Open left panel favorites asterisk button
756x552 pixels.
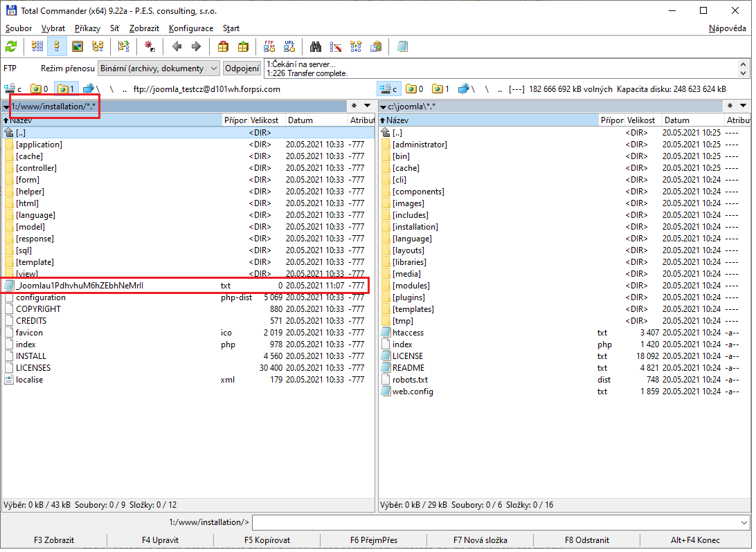354,106
